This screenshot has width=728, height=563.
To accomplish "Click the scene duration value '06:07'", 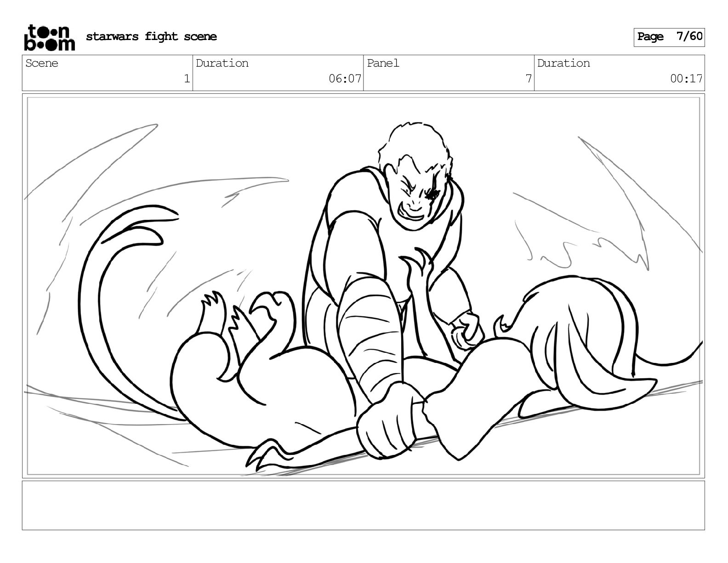I will 345,79.
